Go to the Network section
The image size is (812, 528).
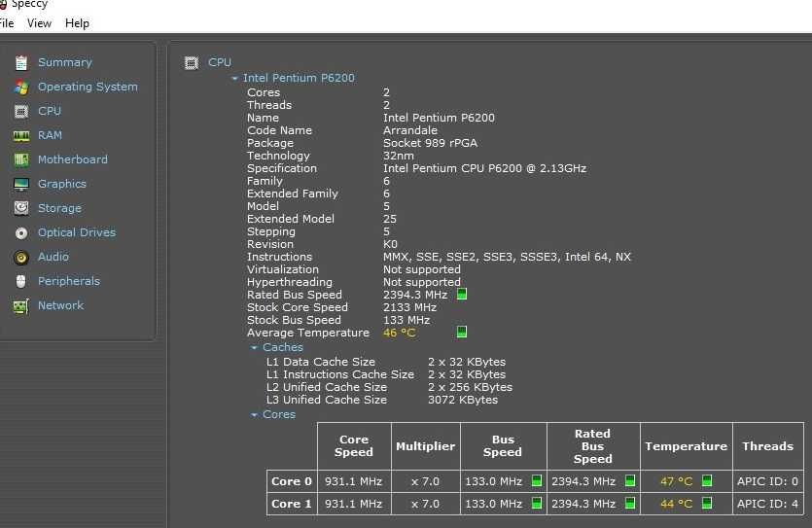(x=60, y=305)
